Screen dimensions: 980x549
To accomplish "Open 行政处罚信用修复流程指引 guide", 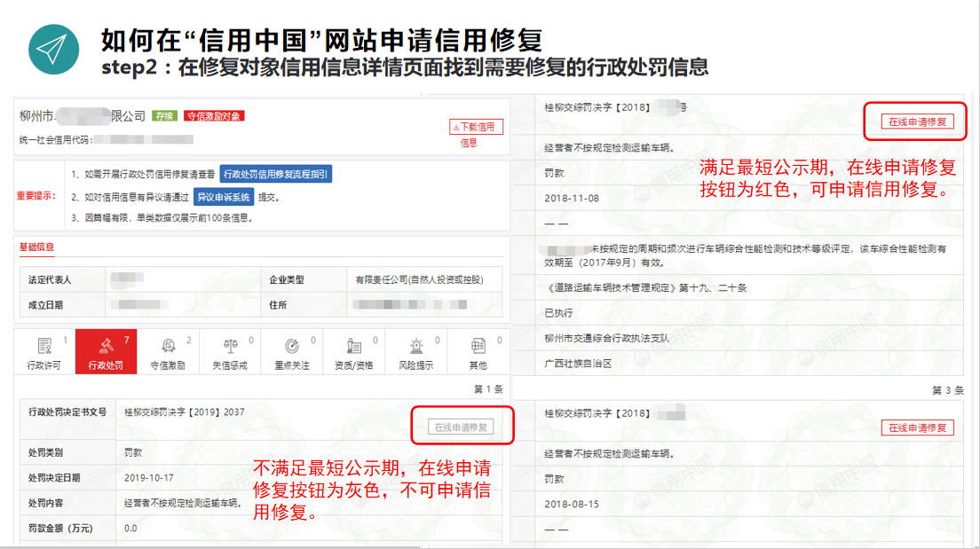I will point(275,174).
